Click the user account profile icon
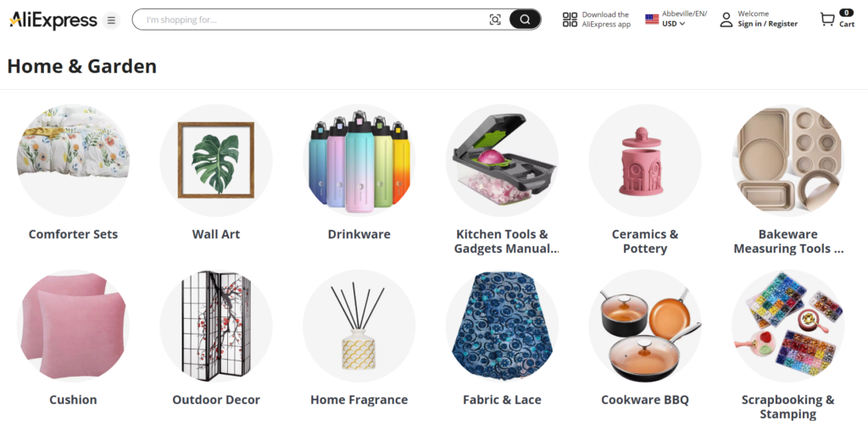868x425 pixels. point(726,20)
